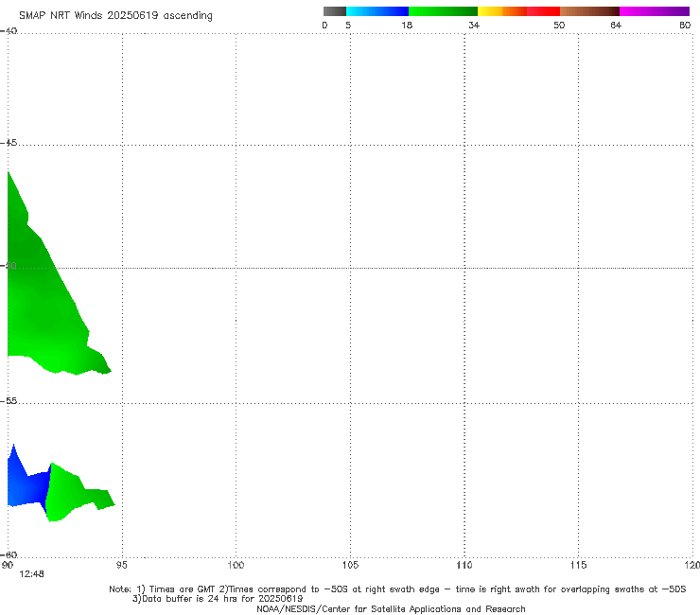Image resolution: width=700 pixels, height=615 pixels.
Task: Click the yellow-red 34-50 segment of color bar
Action: [x=518, y=11]
